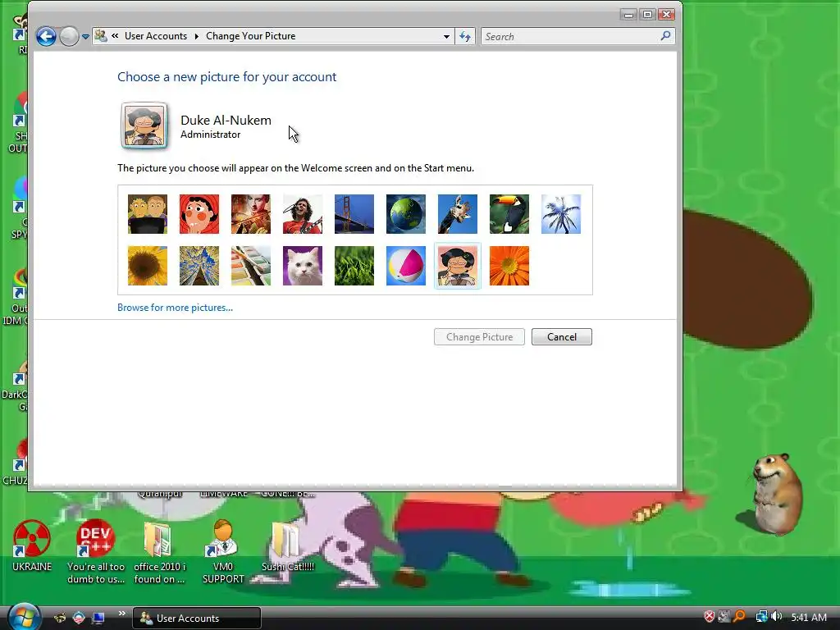The height and width of the screenshot is (630, 840).
Task: Pick the watercolor paint set picture
Action: [251, 266]
